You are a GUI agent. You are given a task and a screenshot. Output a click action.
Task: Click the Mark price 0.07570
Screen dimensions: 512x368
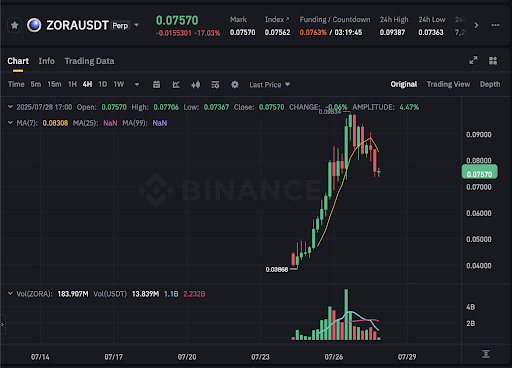pos(242,32)
